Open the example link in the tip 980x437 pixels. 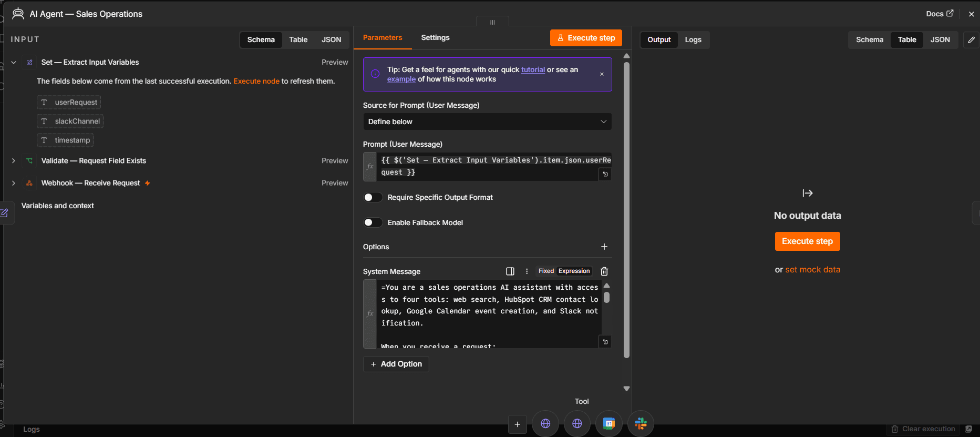point(401,79)
